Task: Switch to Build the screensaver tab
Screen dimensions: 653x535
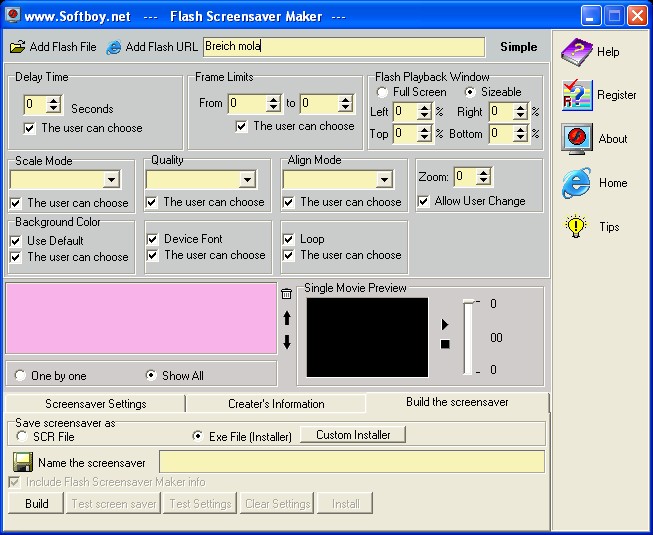Action: coord(457,402)
